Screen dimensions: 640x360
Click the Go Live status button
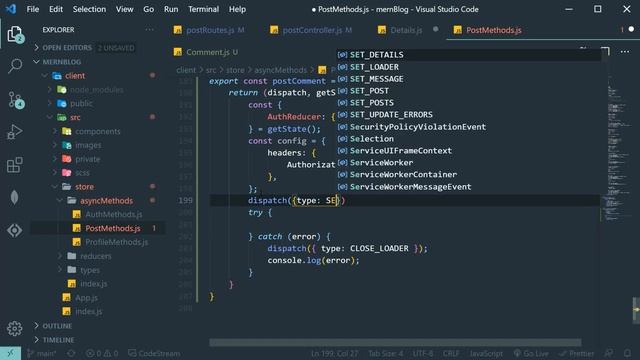(531, 353)
